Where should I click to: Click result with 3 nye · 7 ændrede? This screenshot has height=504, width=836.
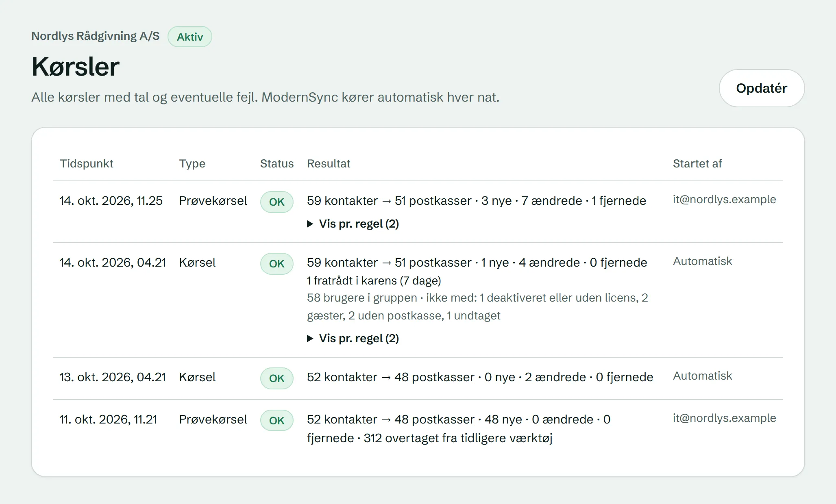[477, 201]
